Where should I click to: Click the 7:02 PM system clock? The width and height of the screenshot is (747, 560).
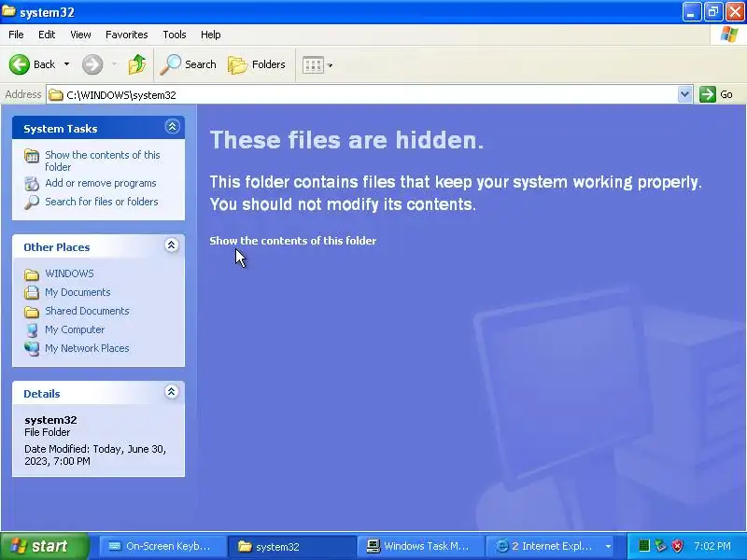point(712,546)
